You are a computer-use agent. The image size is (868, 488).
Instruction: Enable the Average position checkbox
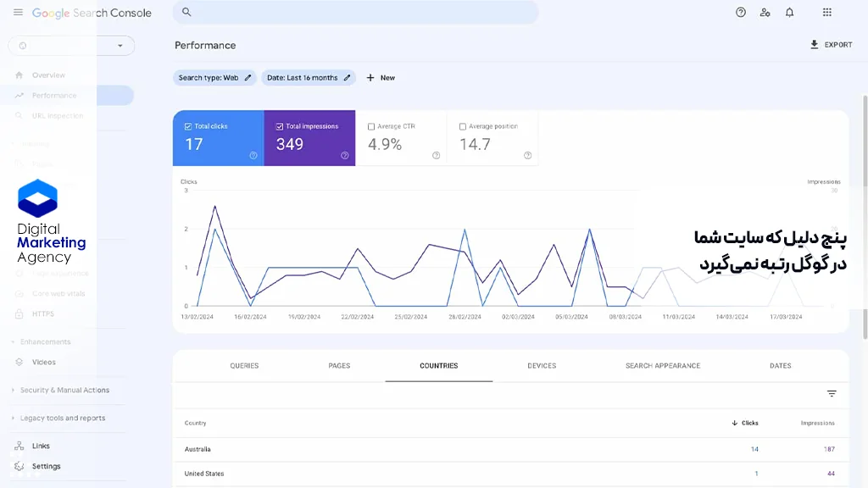463,127
